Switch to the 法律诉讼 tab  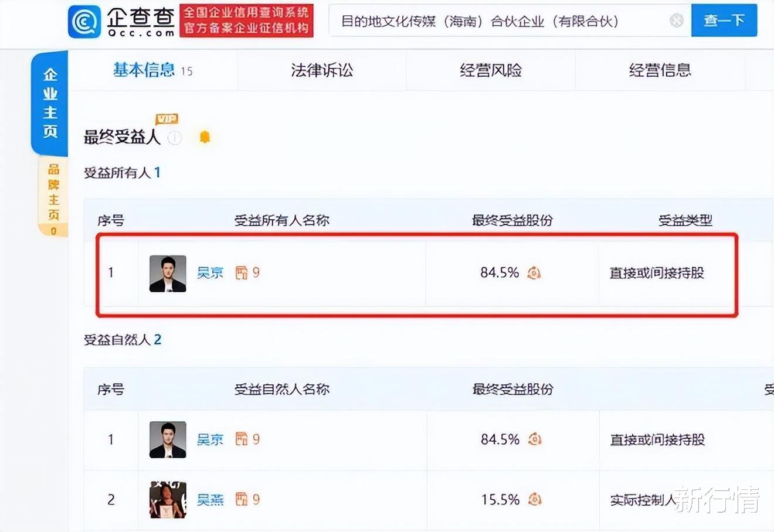click(x=322, y=70)
